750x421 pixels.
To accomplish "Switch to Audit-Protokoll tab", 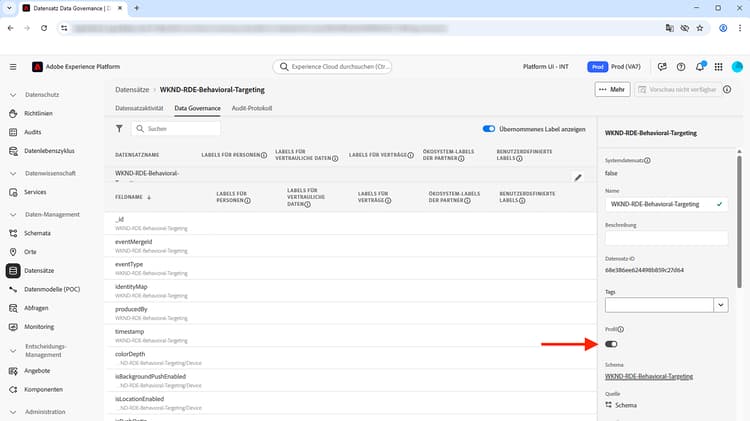I will 252,108.
